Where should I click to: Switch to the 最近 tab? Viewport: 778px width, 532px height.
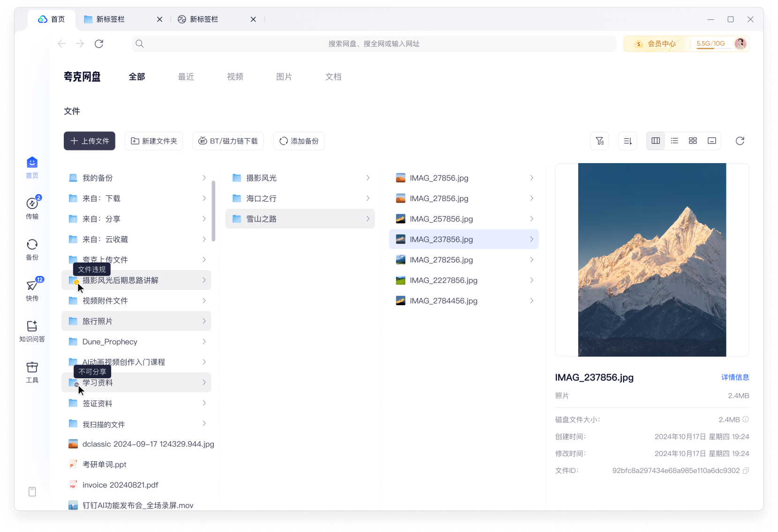[186, 77]
